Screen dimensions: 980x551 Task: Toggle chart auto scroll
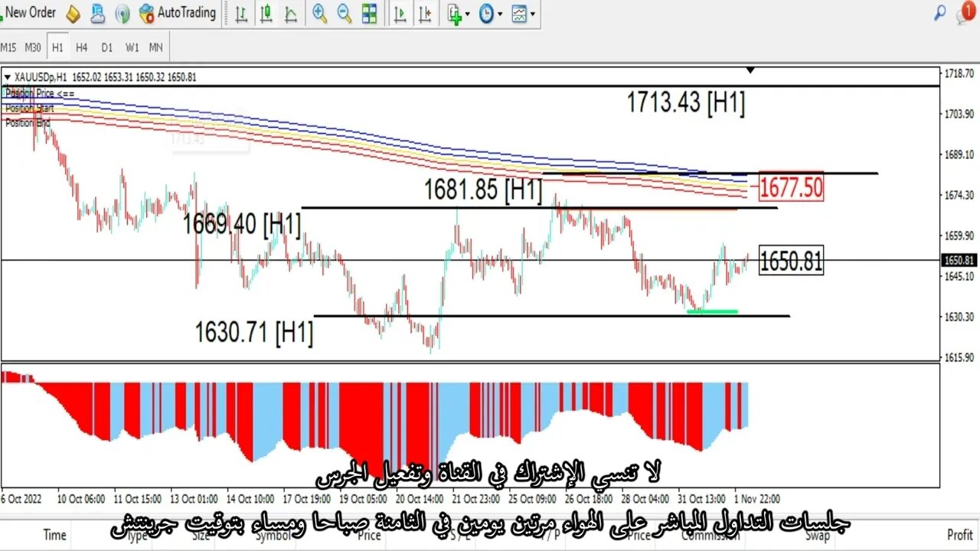[x=400, y=14]
